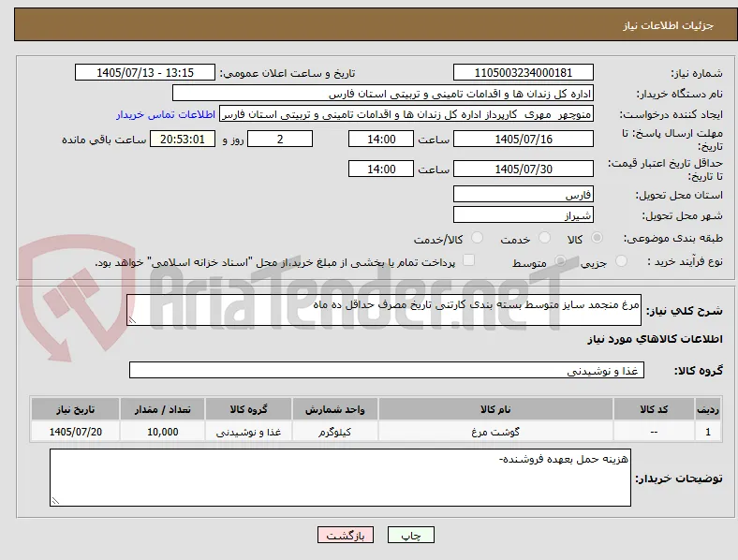Viewport: 738px width, 560px height.
Task: Click the شماره نیاز label
Action: (x=697, y=73)
